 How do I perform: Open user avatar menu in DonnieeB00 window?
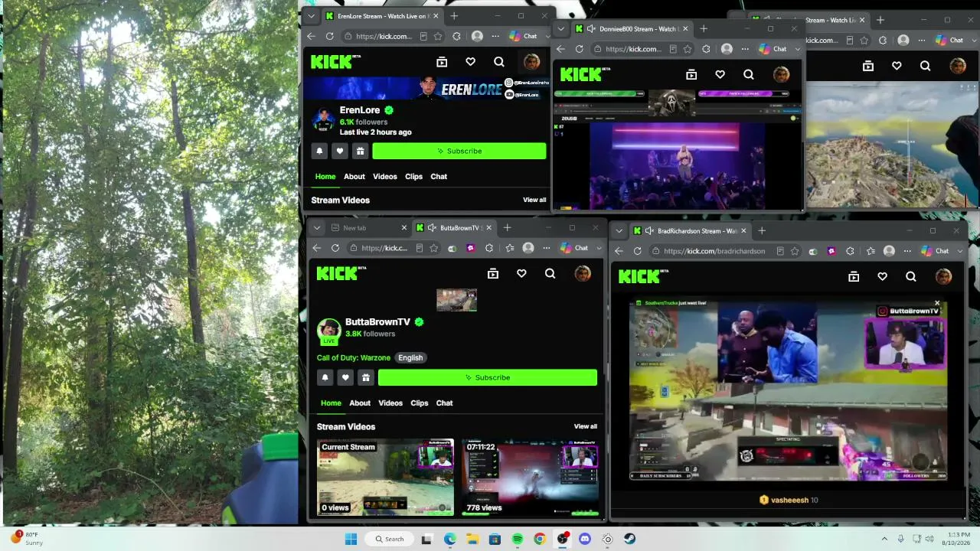[781, 74]
